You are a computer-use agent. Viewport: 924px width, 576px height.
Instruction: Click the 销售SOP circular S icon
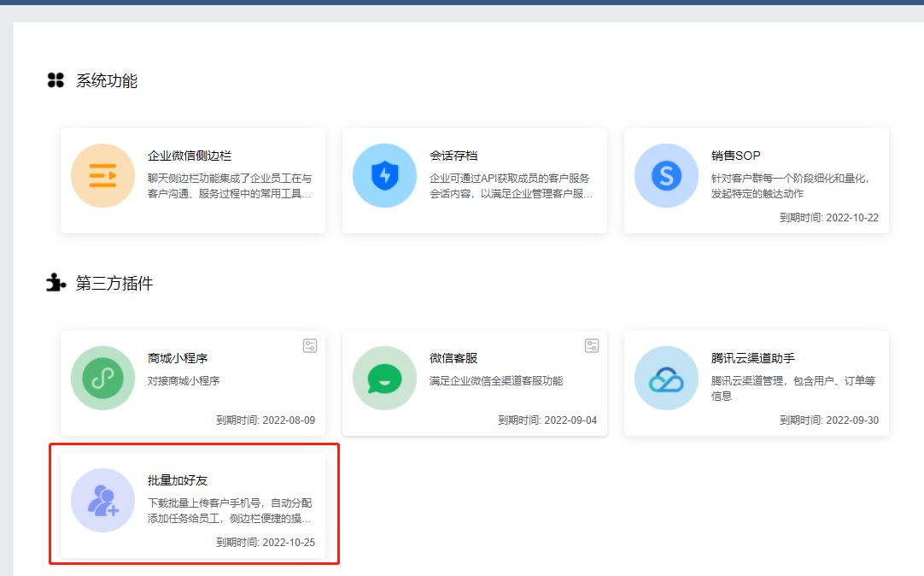click(x=666, y=176)
